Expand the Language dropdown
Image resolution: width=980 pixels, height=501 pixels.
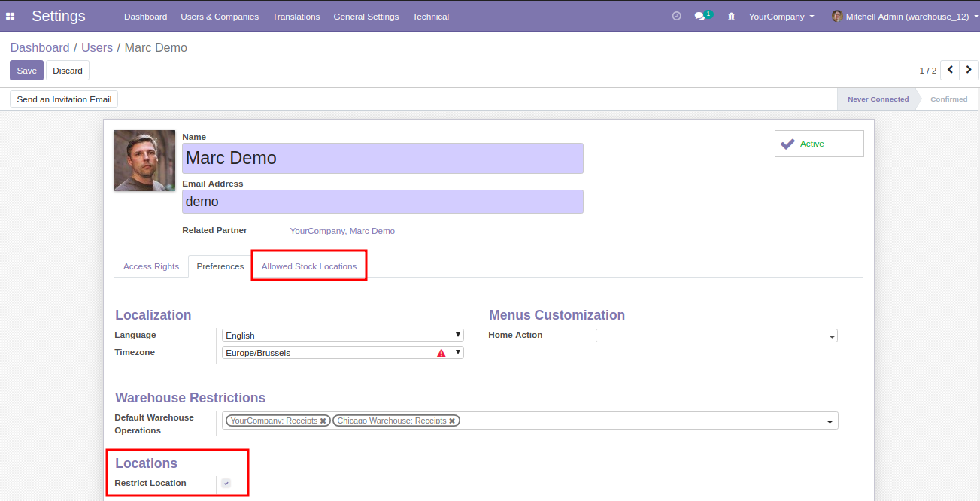(x=342, y=336)
